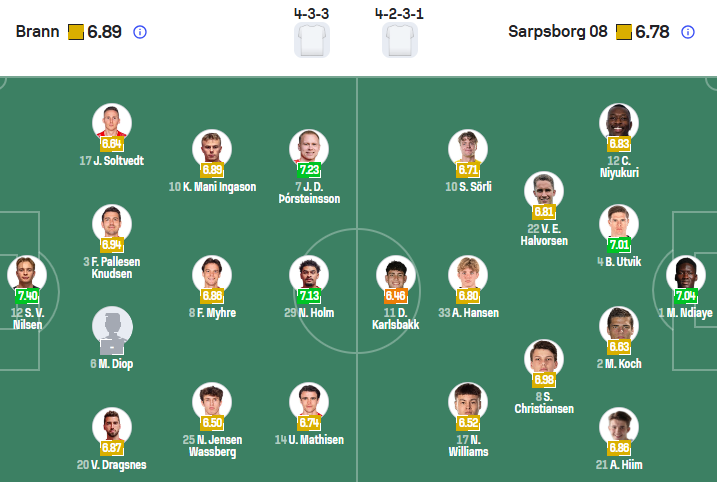Select the 4-3-3 formation shirt icon

pos(312,40)
